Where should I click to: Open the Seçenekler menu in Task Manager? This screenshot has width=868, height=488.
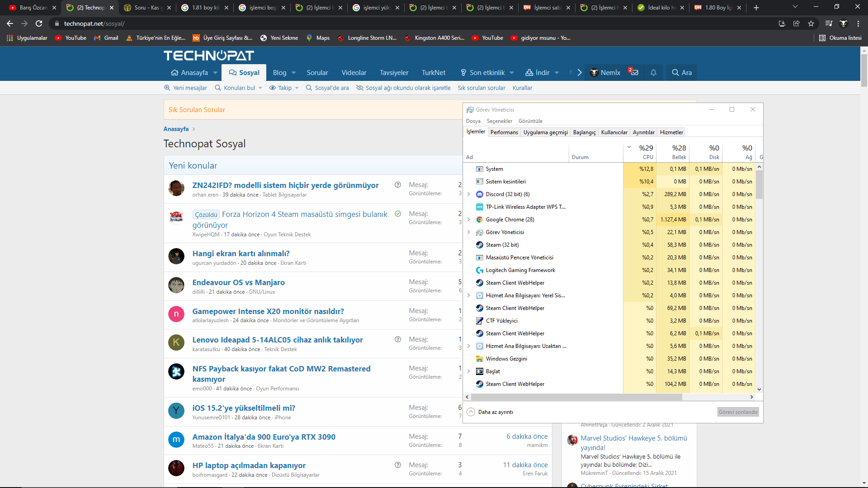[x=499, y=121]
